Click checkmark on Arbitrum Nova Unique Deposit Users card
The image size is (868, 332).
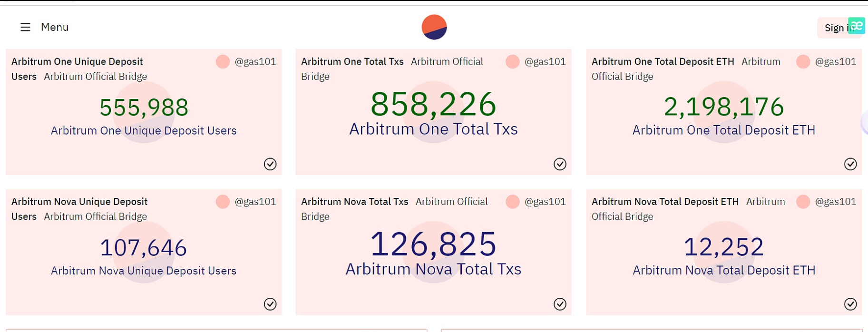[270, 304]
